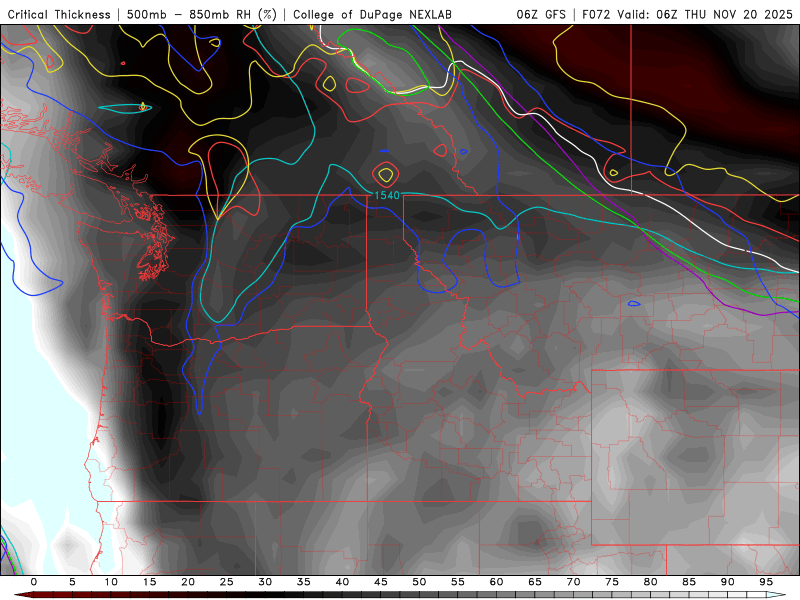Click the colorbar value "5"
This screenshot has width=800, height=600.
(72, 582)
